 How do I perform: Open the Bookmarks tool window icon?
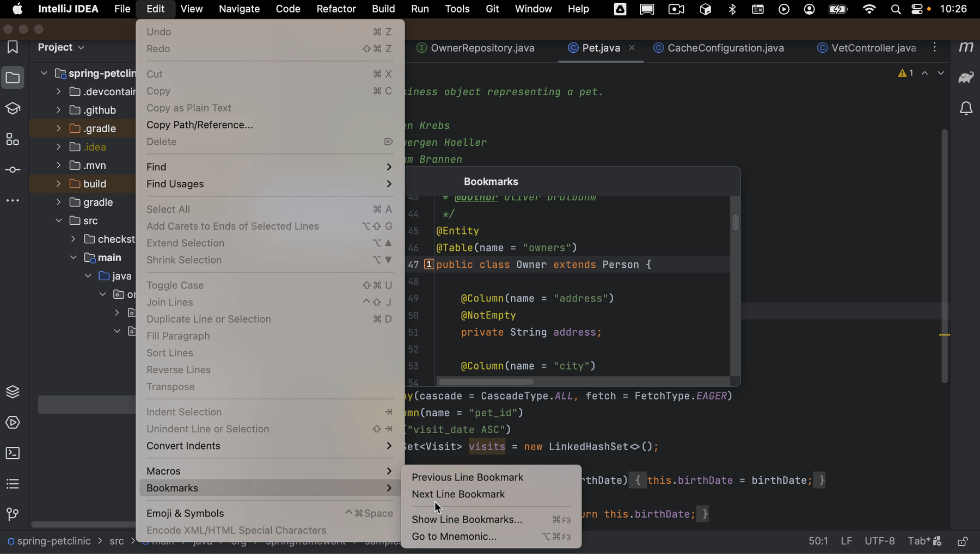(13, 47)
